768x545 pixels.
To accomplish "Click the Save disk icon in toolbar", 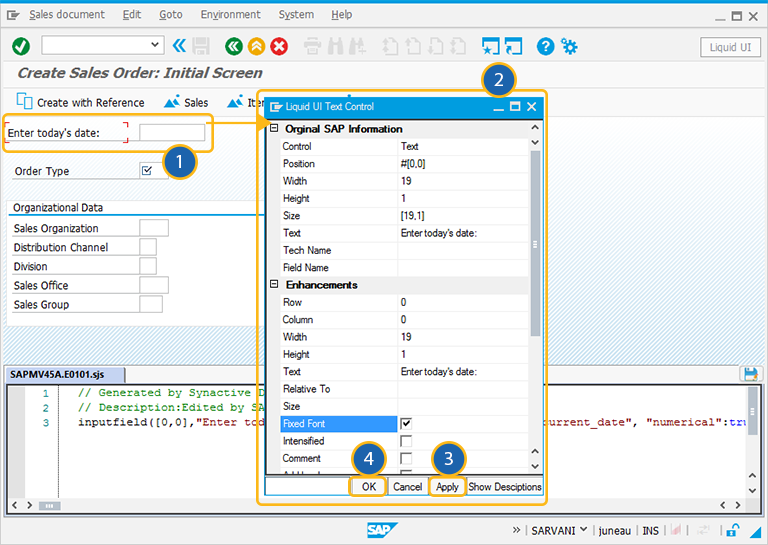I will click(x=201, y=47).
